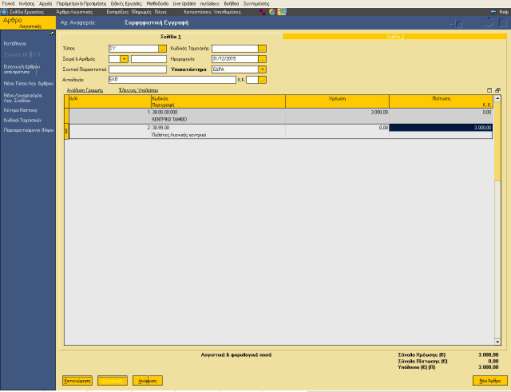Open the lookup button beside the K.K. field
The image size is (511, 392).
[262, 80]
